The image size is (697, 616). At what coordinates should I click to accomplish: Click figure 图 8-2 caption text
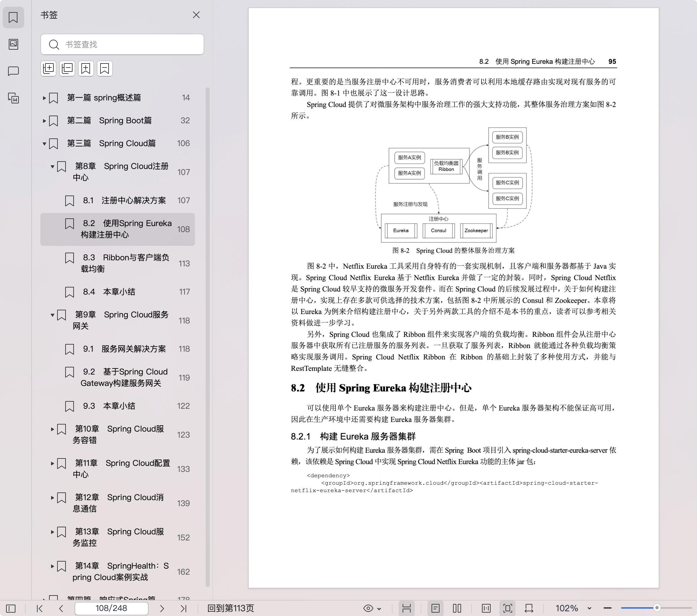coord(453,251)
